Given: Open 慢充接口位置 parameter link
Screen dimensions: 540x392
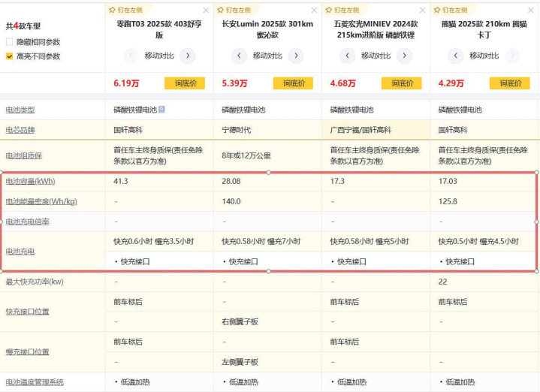Looking at the screenshot, I should coord(27,352).
